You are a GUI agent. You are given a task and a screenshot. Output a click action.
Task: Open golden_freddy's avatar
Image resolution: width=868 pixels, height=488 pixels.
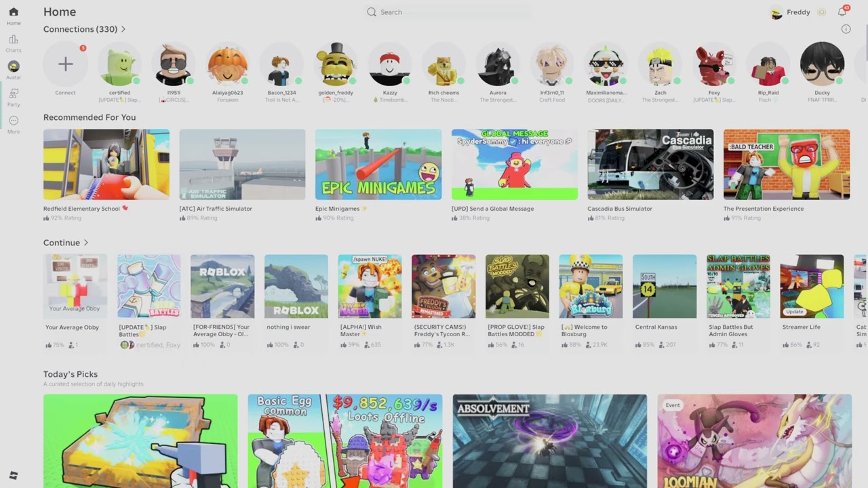coord(336,64)
